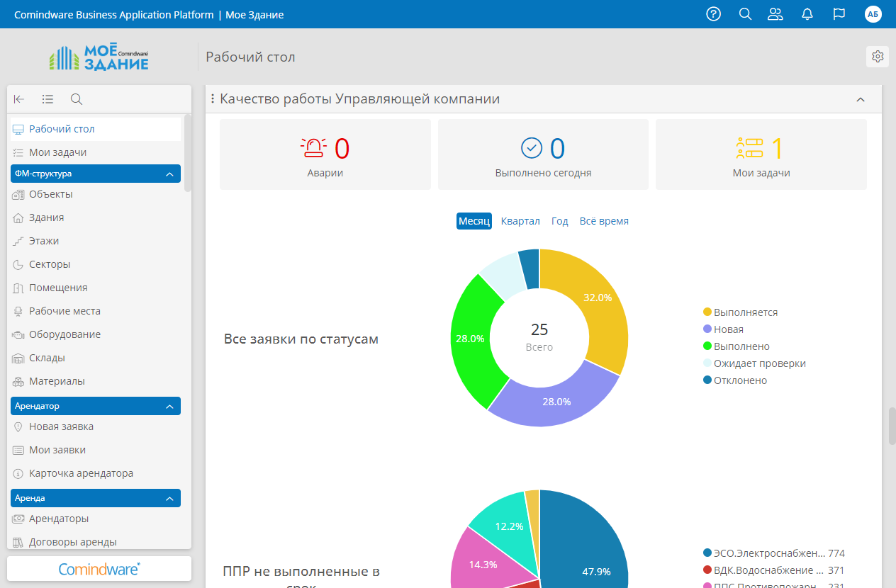Open page settings gear icon
Image resolution: width=896 pixels, height=588 pixels.
click(878, 57)
